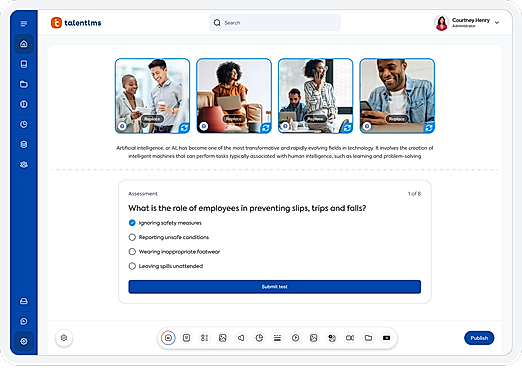This screenshot has width=522, height=368.
Task: Refresh the image of man in denim
Action: tap(429, 128)
